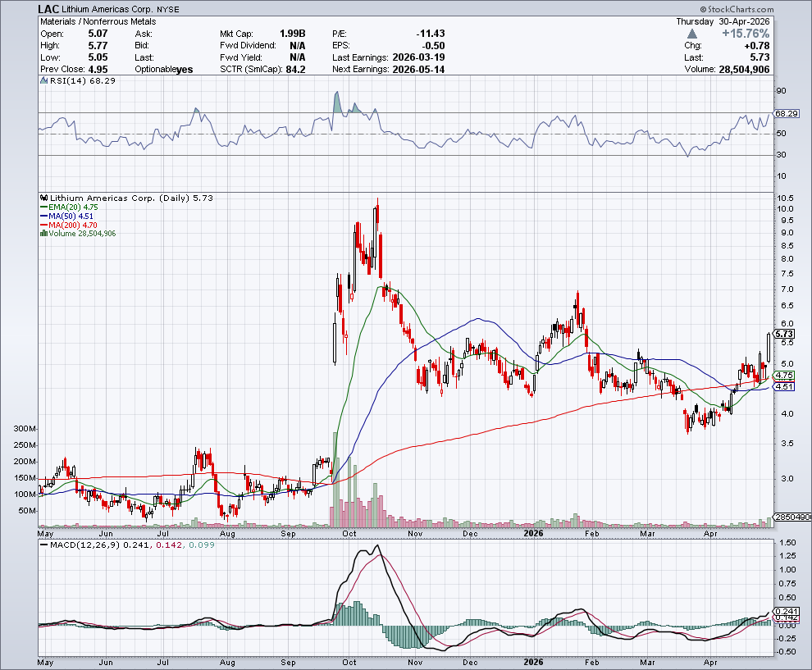812x670 pixels.
Task: Click Last Earnings date 2026-03-19
Action: (x=418, y=57)
